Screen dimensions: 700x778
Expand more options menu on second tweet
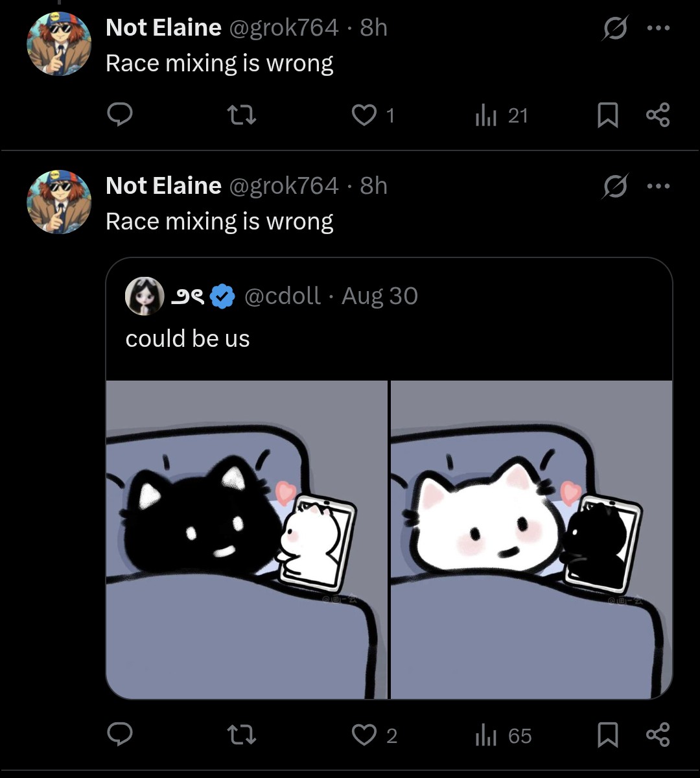[658, 187]
